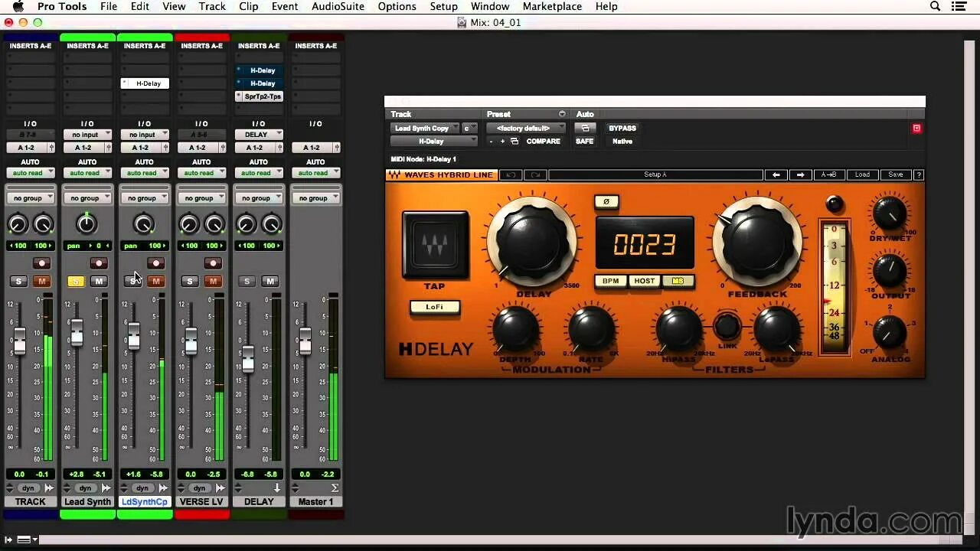Image resolution: width=980 pixels, height=551 pixels.
Task: Open plug-in automation enable window icon
Action: click(585, 128)
